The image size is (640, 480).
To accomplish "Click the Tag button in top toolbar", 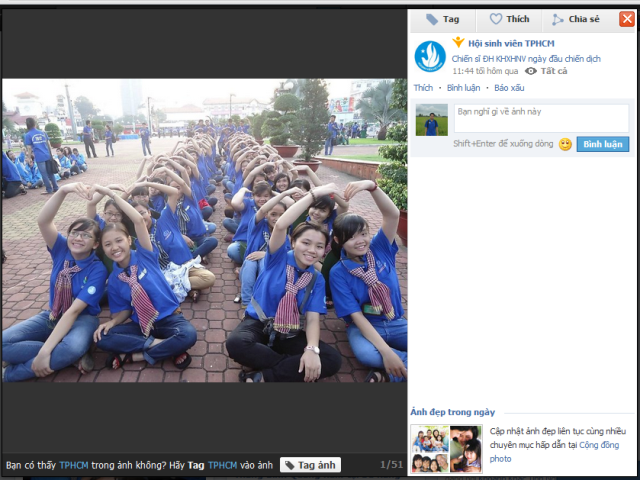I will [x=443, y=20].
